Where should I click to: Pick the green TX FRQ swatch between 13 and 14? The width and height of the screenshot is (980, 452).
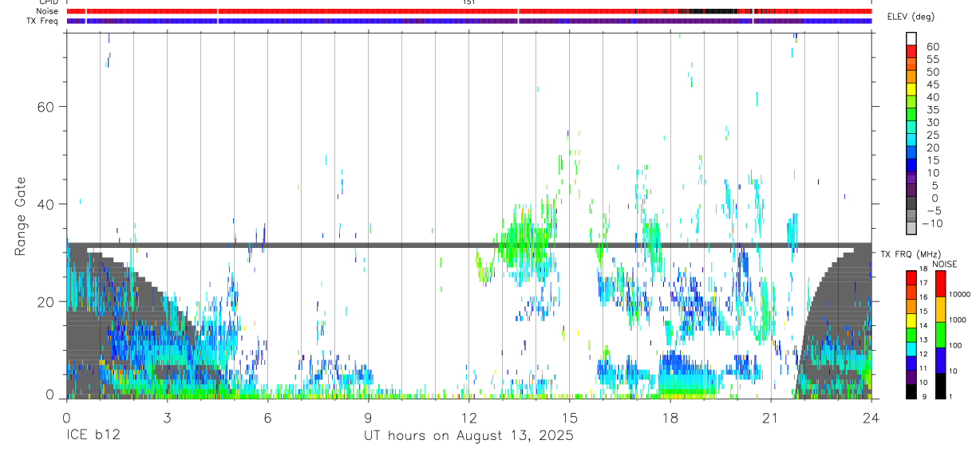[911, 334]
